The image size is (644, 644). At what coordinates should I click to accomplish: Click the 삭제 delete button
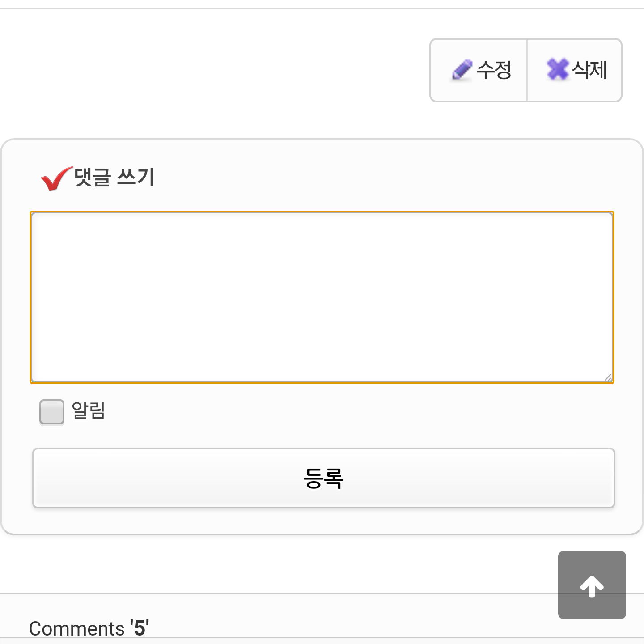(575, 70)
